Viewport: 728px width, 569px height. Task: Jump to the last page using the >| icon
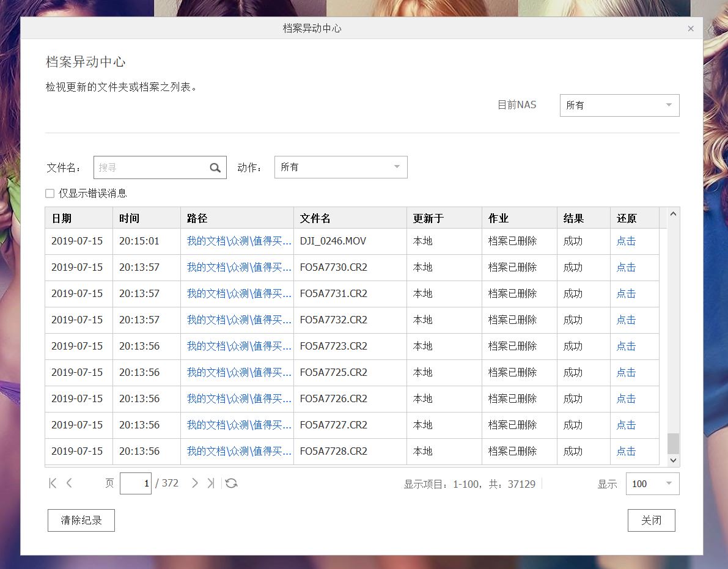(x=211, y=483)
